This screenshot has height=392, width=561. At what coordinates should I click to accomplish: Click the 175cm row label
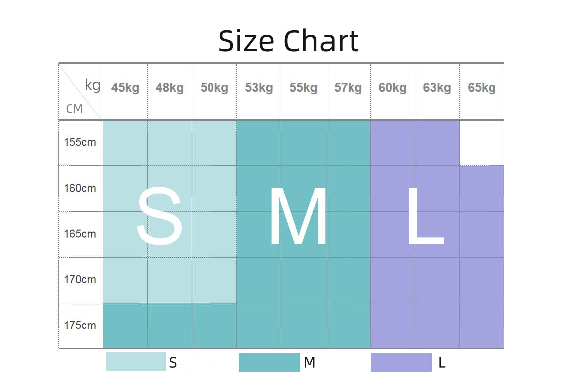(x=80, y=326)
